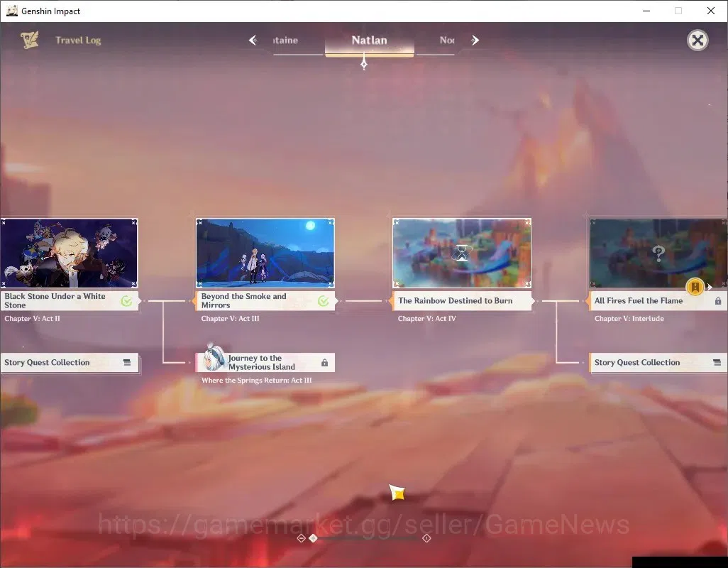728x568 pixels.
Task: Close the Travel Log with X button
Action: [x=697, y=40]
